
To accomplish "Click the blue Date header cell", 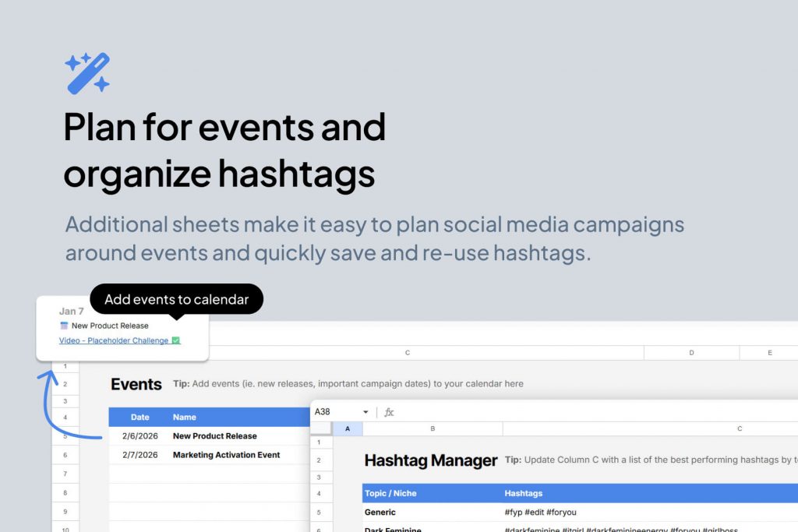I will coord(139,417).
